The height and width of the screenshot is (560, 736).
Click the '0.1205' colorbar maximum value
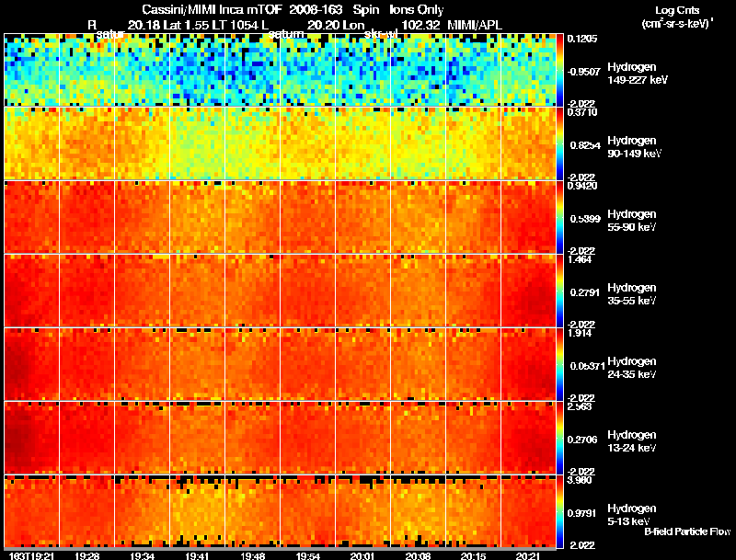point(582,39)
